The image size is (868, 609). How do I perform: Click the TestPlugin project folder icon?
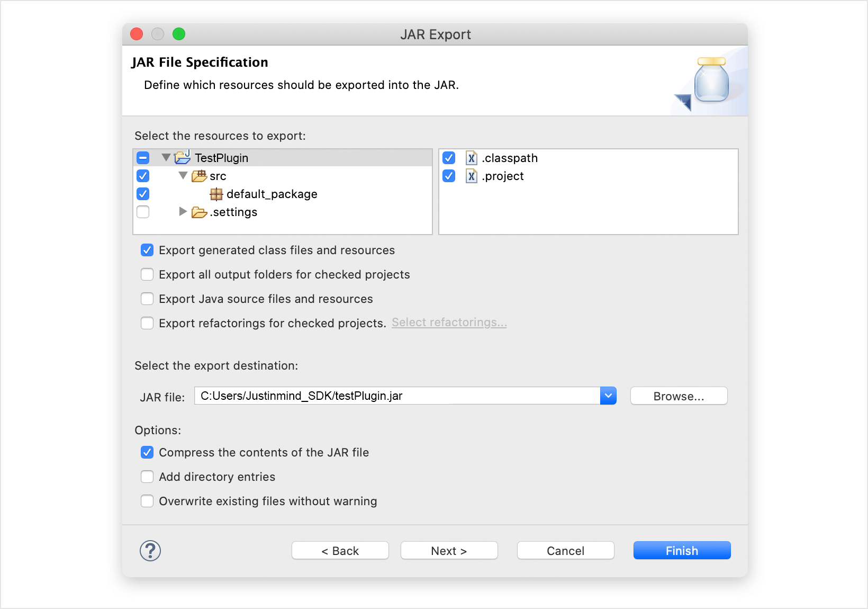[183, 157]
